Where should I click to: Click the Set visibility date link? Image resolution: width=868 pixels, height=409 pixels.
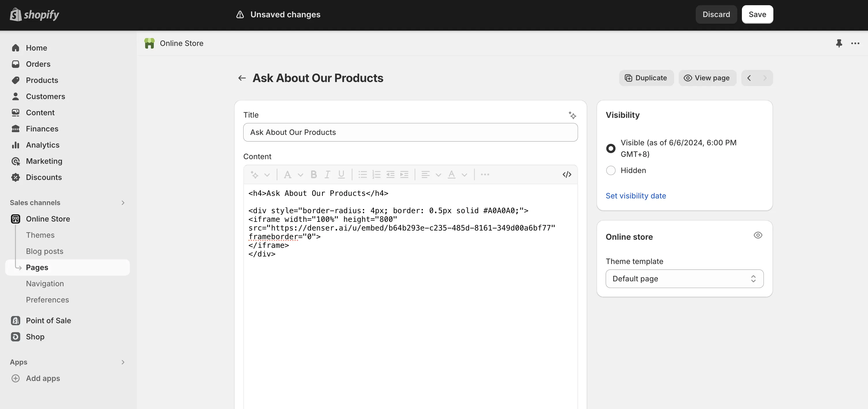(635, 196)
